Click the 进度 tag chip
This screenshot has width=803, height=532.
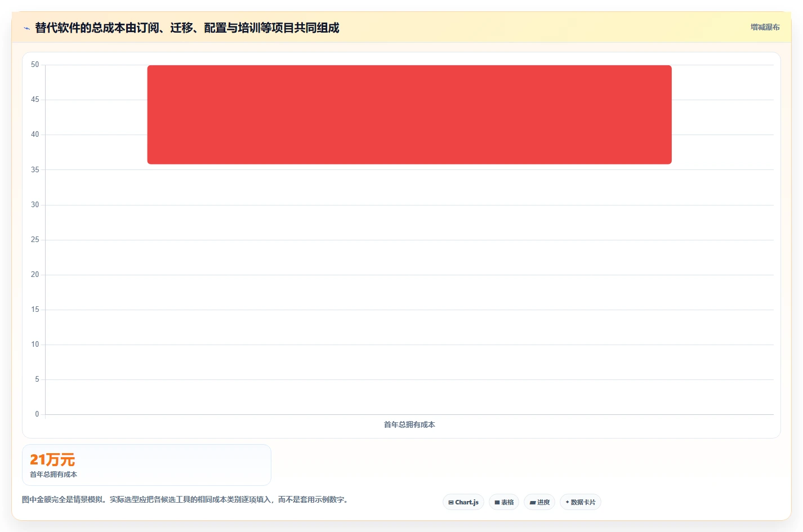point(539,502)
